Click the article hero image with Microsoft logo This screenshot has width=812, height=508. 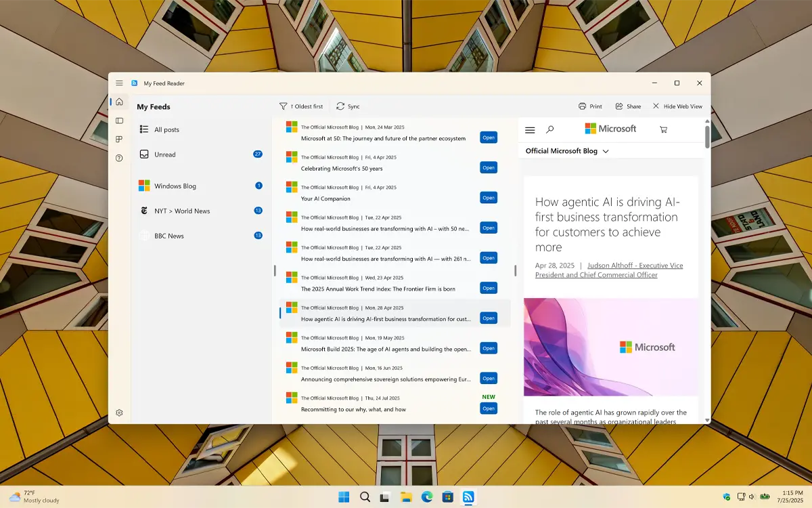(x=611, y=347)
